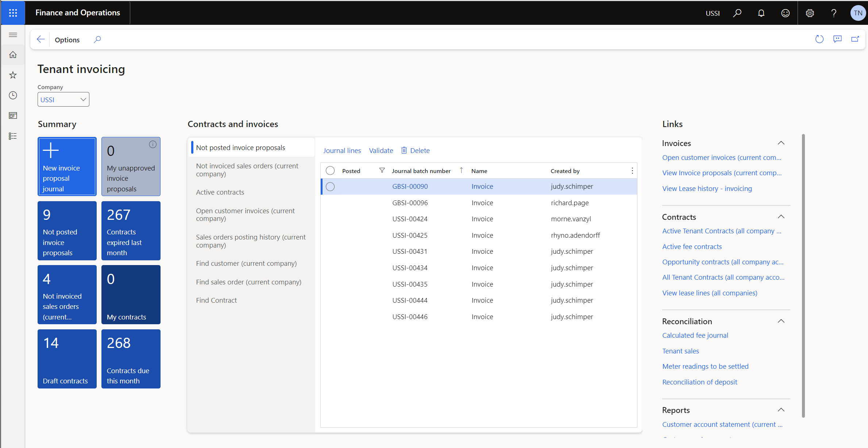The image size is (868, 448).
Task: Switch to the Active contracts tab
Action: point(220,192)
